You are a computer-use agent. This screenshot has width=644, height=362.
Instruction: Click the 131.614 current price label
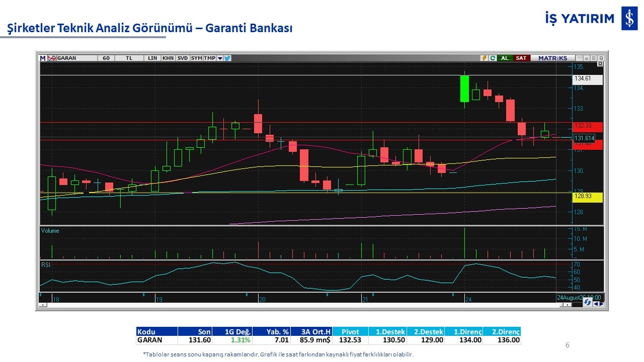coord(585,138)
